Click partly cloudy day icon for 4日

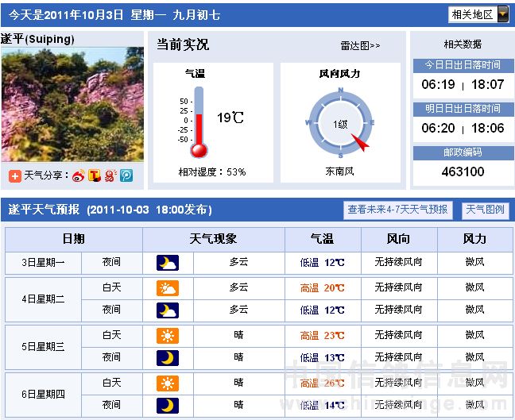(x=168, y=287)
